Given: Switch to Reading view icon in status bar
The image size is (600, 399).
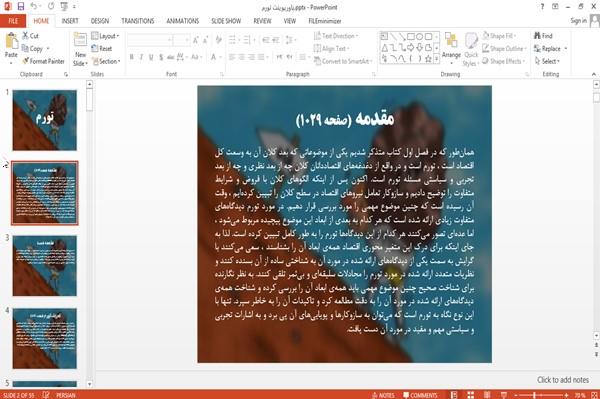Looking at the screenshot, I should point(487,395).
